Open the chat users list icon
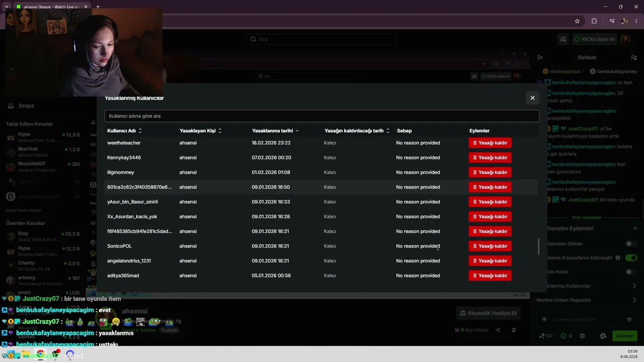Screen dimensions: 644x362 pyautogui.click(x=634, y=57)
